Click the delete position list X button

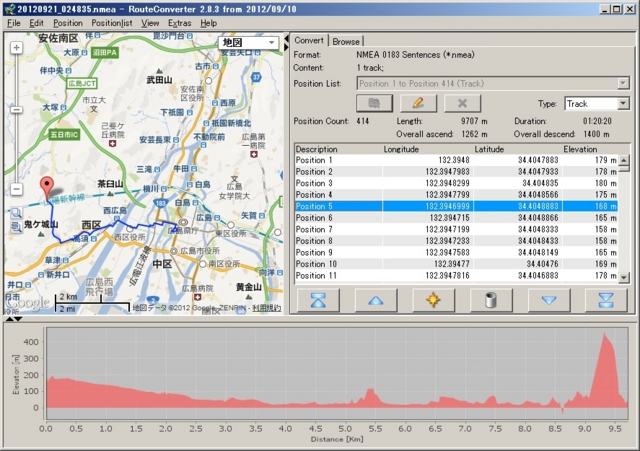point(462,103)
